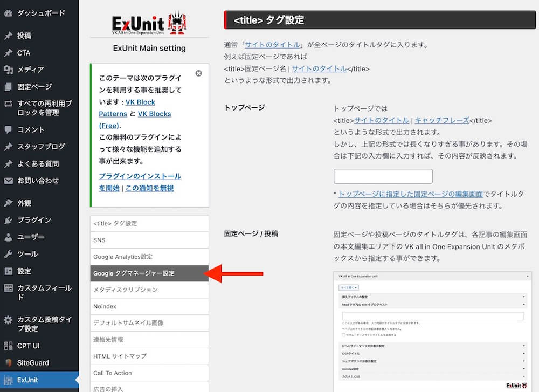Open the <title> タグ設定 section tab
The height and width of the screenshot is (392, 539).
click(x=149, y=224)
